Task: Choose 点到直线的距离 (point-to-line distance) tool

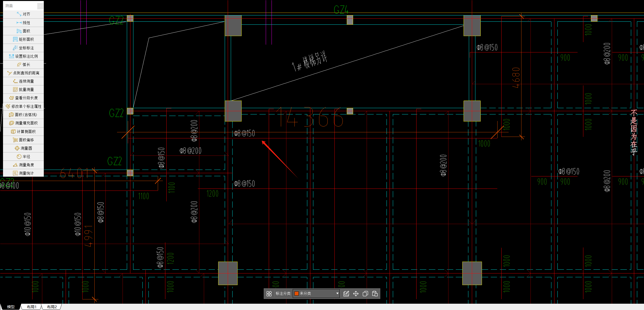Action: [x=23, y=73]
